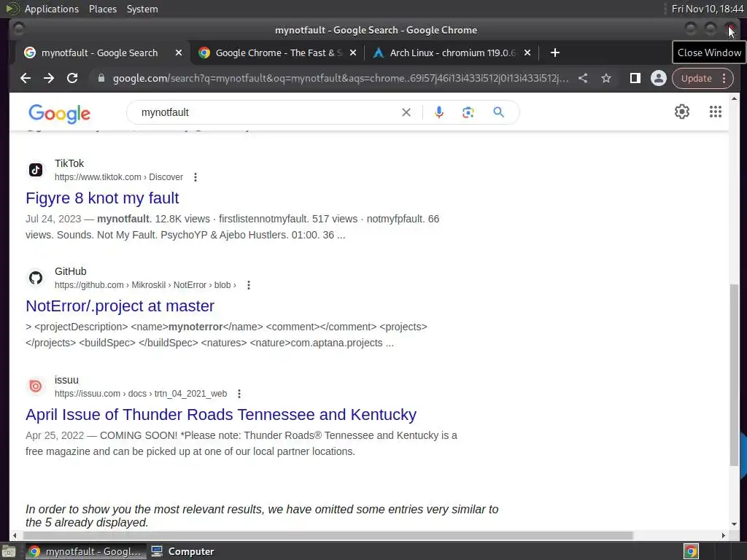This screenshot has height=560, width=747.
Task: Click Chrome tray icon in bottom panel
Action: click(x=691, y=551)
